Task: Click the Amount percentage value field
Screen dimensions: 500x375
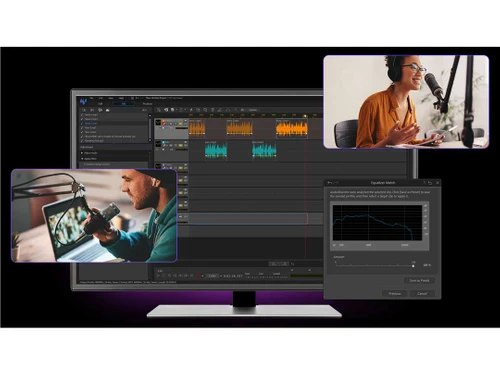Action: tap(427, 265)
